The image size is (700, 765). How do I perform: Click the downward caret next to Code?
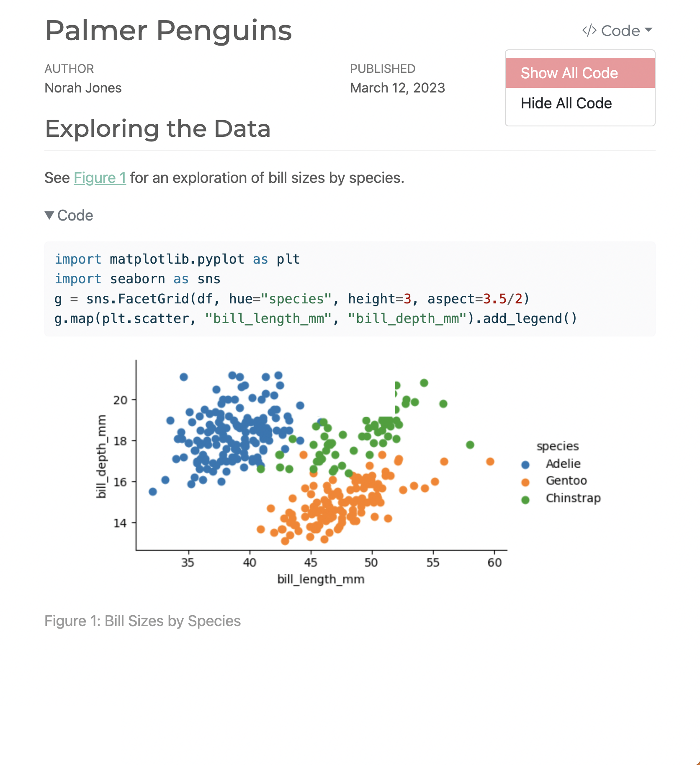tap(649, 30)
